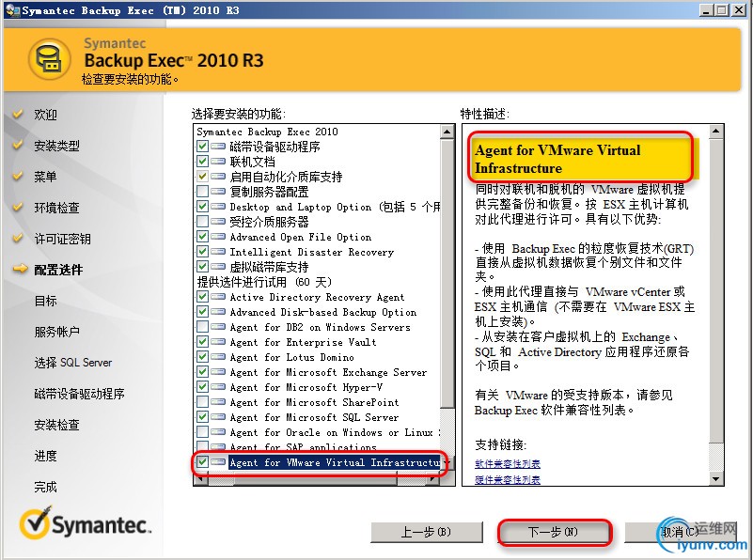Click the drive icon beside Agent for Microsoft SharePoint
753x560 pixels.
click(218, 401)
